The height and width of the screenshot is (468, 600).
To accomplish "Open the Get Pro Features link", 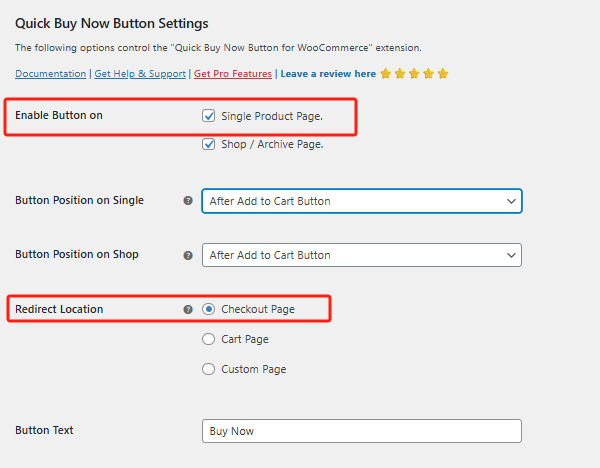I will pyautogui.click(x=233, y=74).
